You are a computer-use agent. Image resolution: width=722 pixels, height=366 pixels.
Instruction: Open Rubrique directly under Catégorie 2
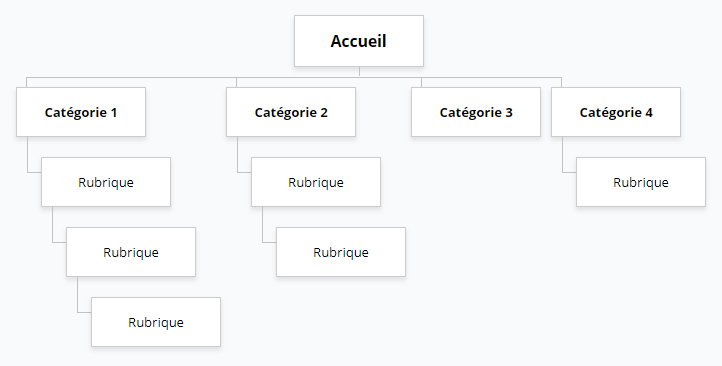(x=316, y=182)
